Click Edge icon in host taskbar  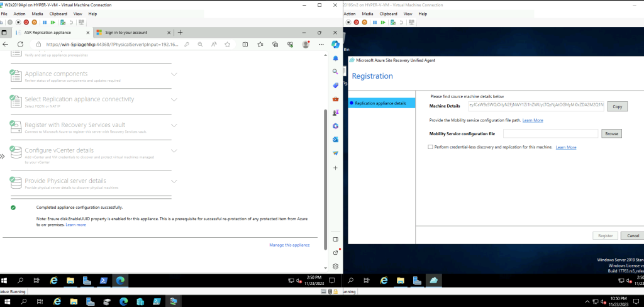(123, 301)
